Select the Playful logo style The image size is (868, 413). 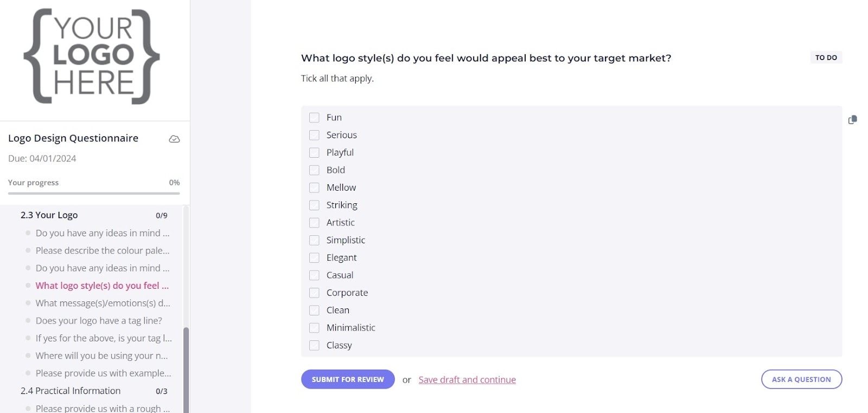click(x=315, y=152)
